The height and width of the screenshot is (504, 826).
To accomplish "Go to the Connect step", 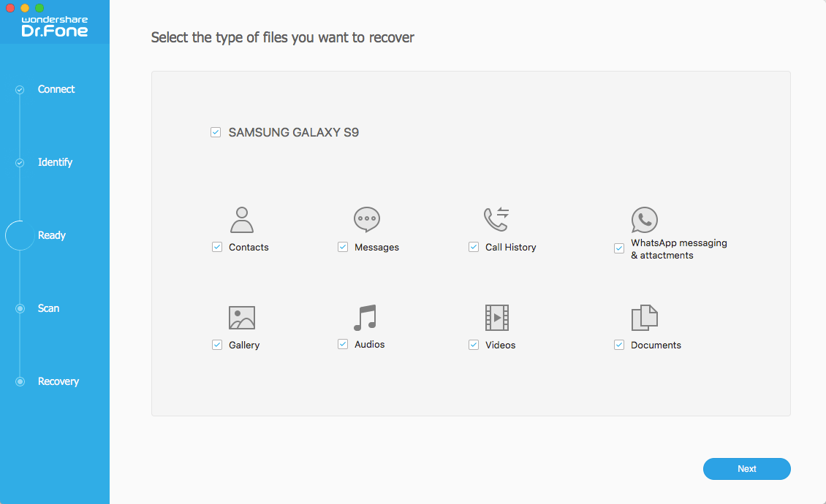I will coord(56,90).
